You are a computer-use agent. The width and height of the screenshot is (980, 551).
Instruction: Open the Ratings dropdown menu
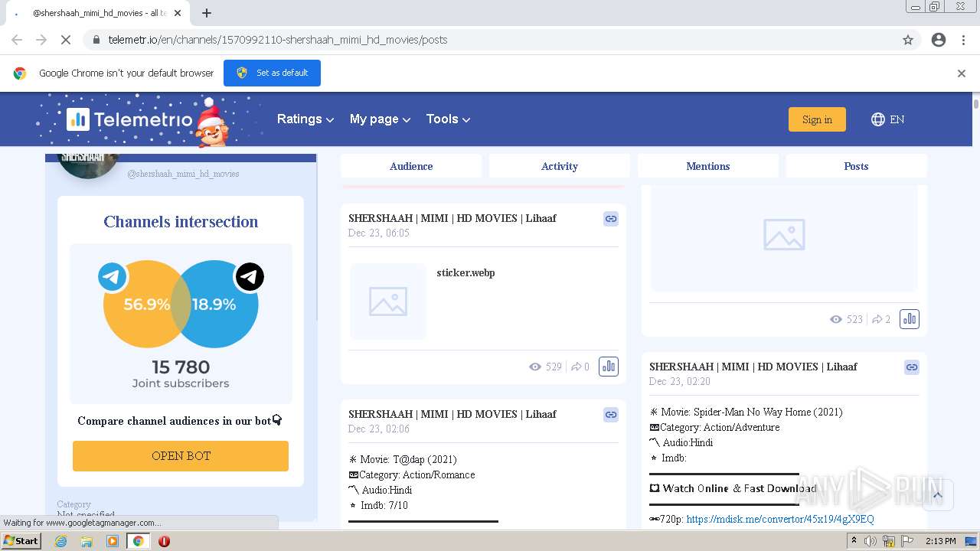(305, 119)
